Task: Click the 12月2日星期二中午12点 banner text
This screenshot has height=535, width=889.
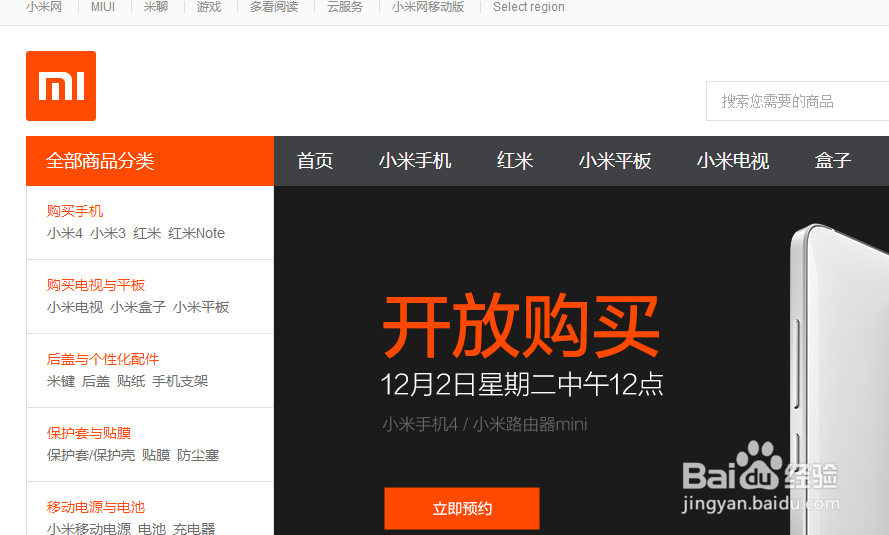Action: point(522,384)
